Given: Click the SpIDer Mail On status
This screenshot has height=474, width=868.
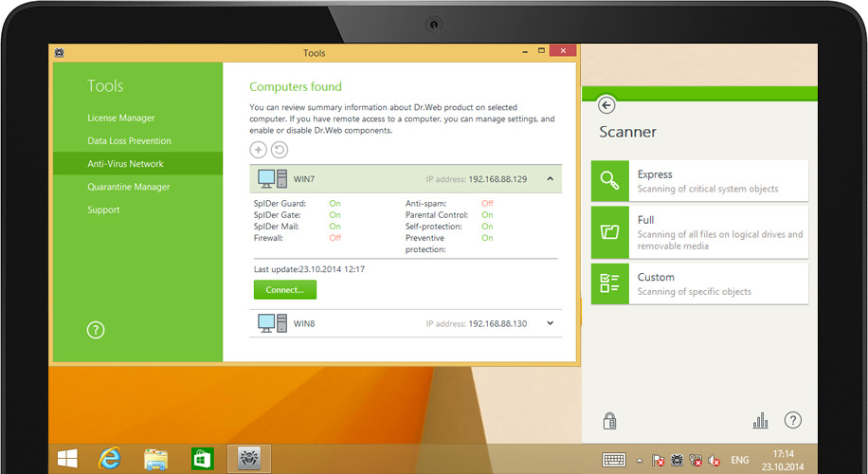Looking at the screenshot, I should point(335,226).
